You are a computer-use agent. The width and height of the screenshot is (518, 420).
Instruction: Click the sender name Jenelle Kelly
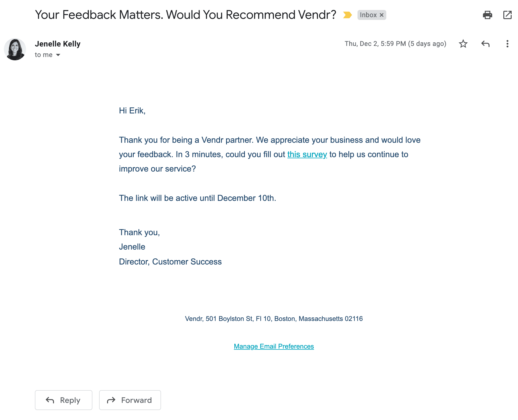pyautogui.click(x=58, y=44)
